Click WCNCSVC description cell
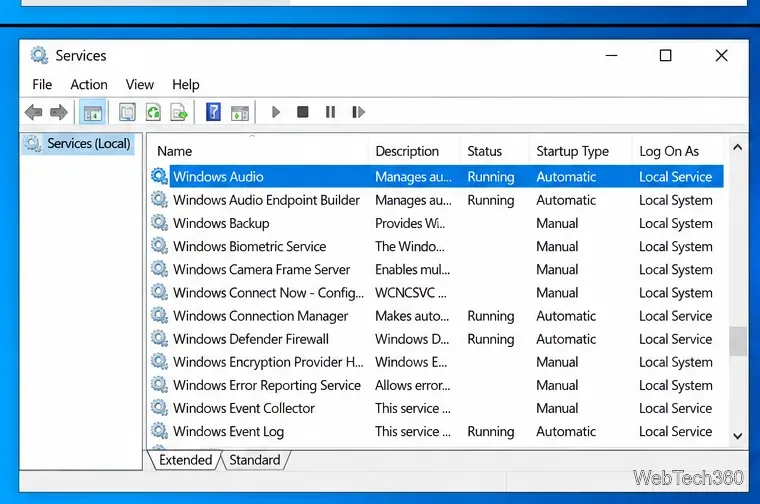The image size is (760, 504). click(411, 293)
